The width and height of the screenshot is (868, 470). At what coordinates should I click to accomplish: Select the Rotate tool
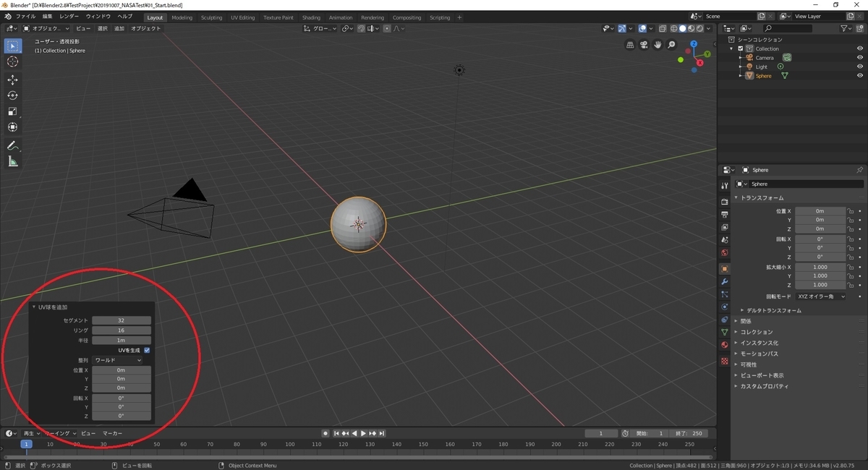(12, 95)
